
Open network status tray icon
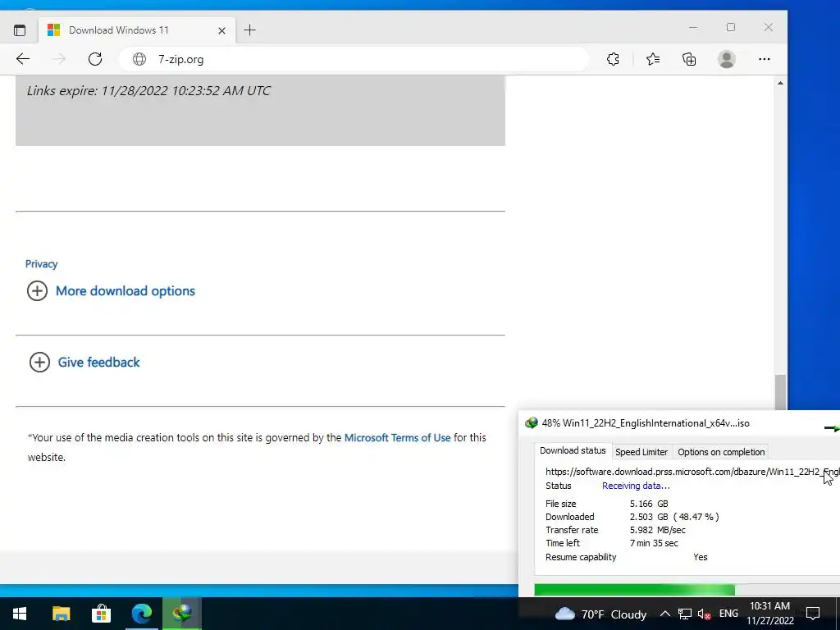[x=685, y=614]
